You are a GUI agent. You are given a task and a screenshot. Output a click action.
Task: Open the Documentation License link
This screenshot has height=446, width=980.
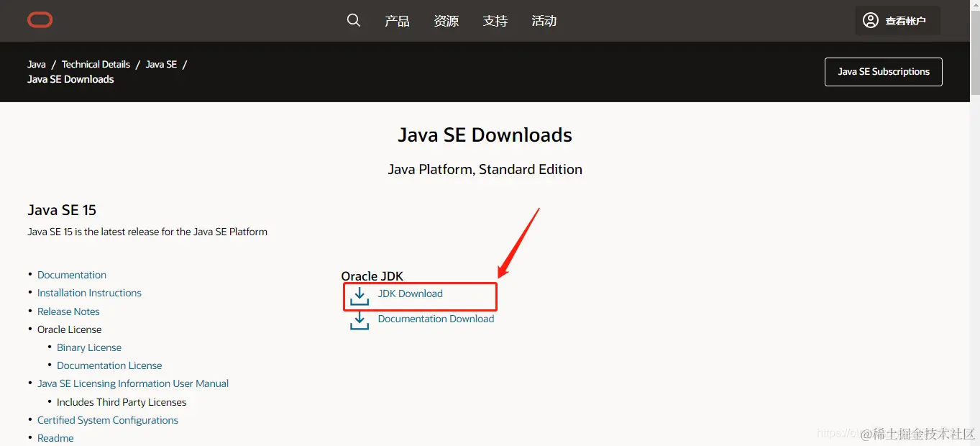tap(109, 365)
